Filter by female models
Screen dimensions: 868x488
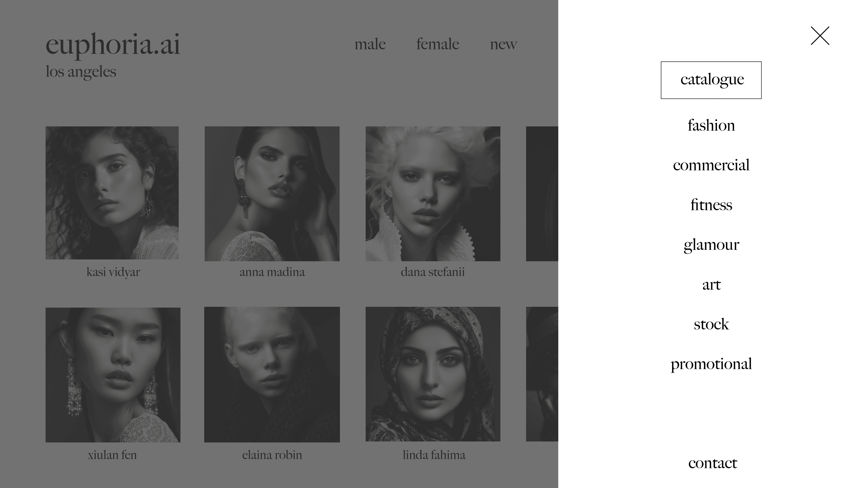437,44
